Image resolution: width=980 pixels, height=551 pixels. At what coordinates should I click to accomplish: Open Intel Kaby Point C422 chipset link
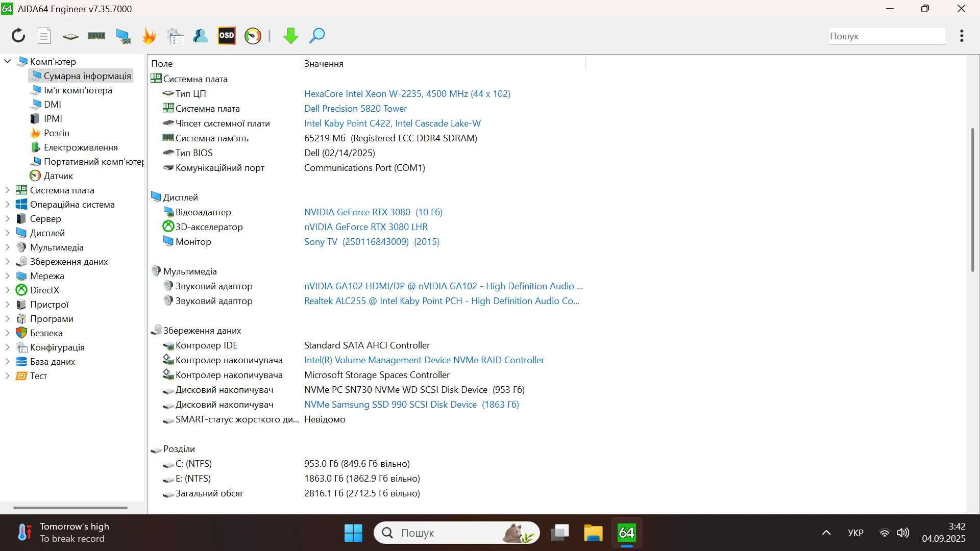[393, 123]
